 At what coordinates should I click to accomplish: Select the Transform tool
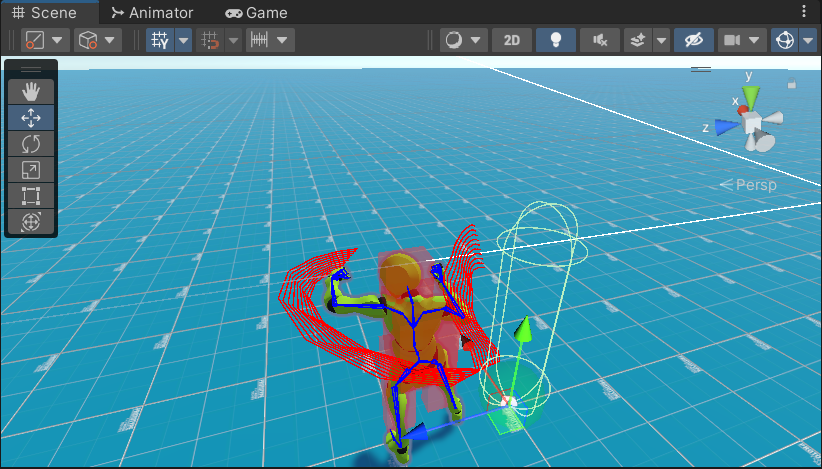pyautogui.click(x=30, y=221)
